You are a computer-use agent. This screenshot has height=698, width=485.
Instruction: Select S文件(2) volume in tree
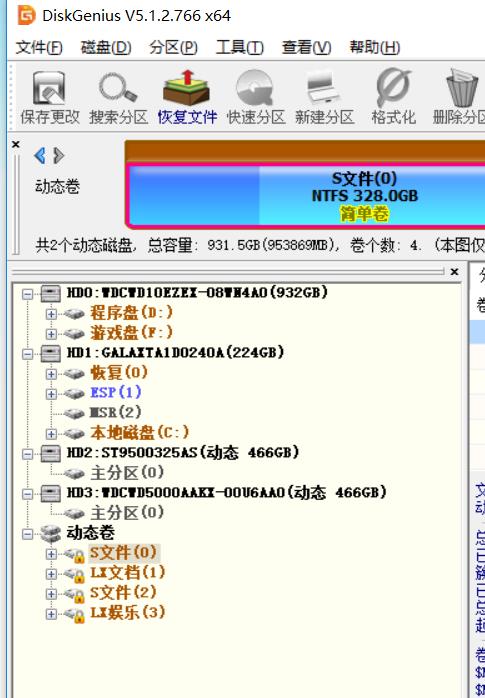point(123,592)
